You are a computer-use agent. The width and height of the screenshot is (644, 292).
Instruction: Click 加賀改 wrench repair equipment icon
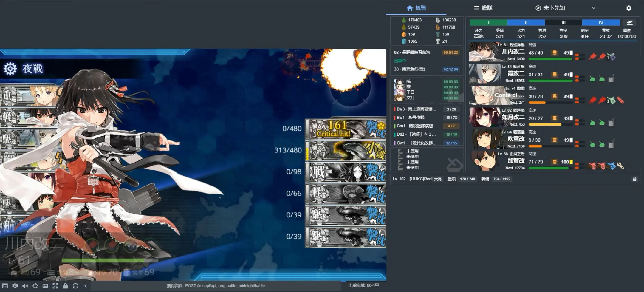click(x=620, y=166)
